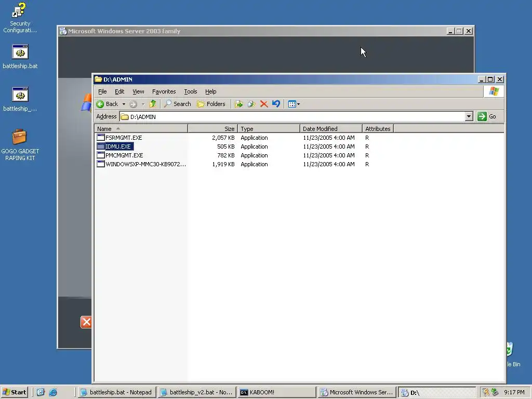532x399 pixels.
Task: Click the 9:17 PM clock
Action: 514,392
